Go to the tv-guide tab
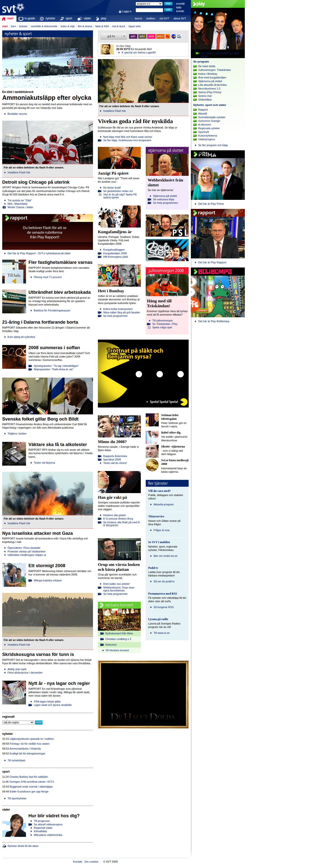314x868 pixels. pos(27,19)
